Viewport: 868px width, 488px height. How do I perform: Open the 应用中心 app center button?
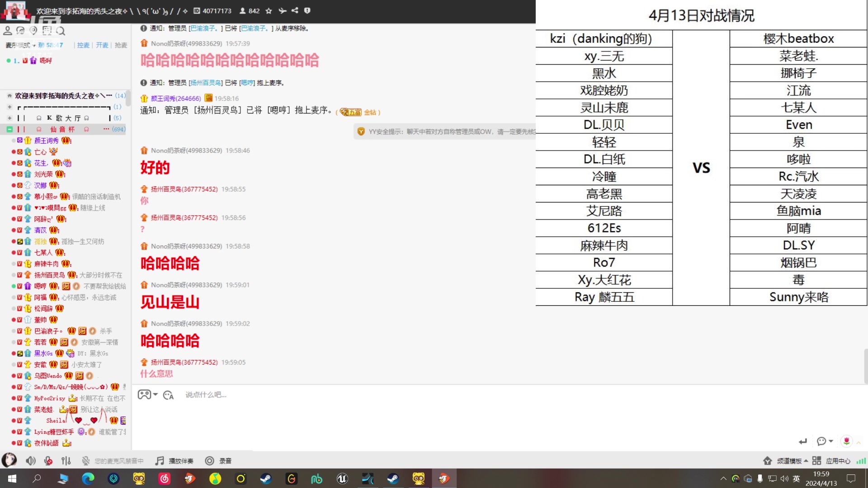coord(832,461)
